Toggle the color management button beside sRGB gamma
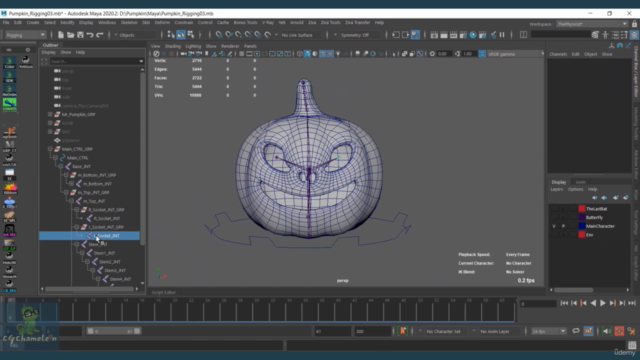 482,54
